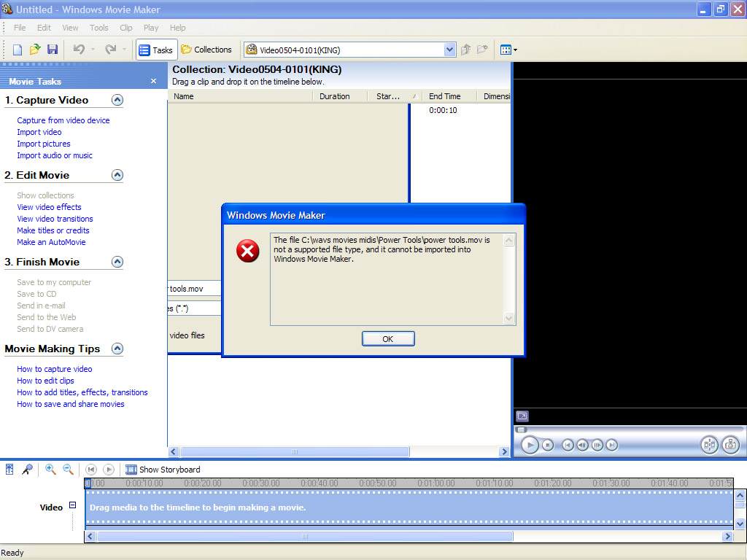
Task: Click OK in the error dialog
Action: pyautogui.click(x=388, y=338)
